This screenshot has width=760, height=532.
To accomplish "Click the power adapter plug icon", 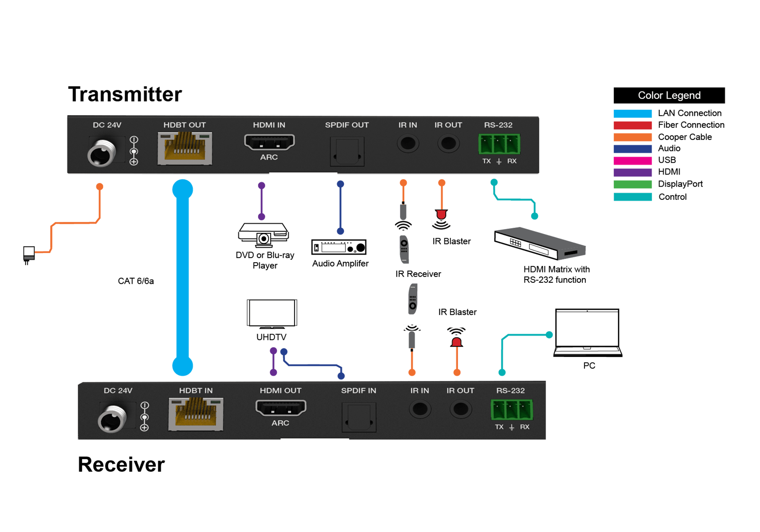I will (29, 255).
